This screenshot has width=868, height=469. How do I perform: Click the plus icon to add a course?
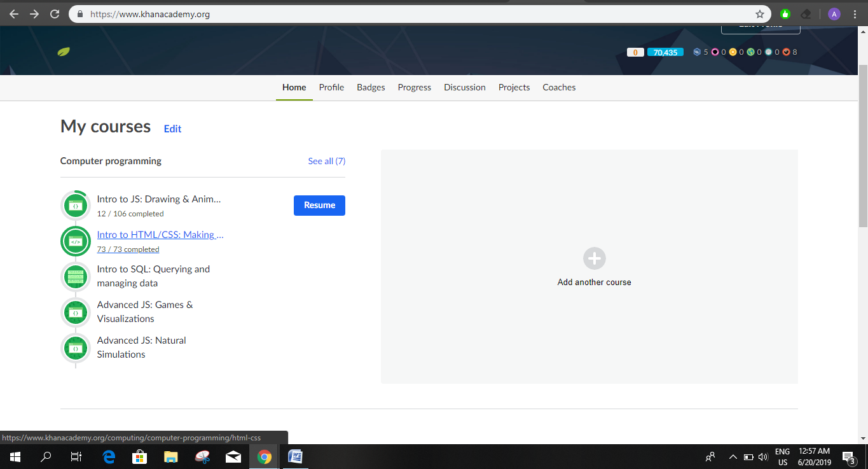(x=595, y=258)
